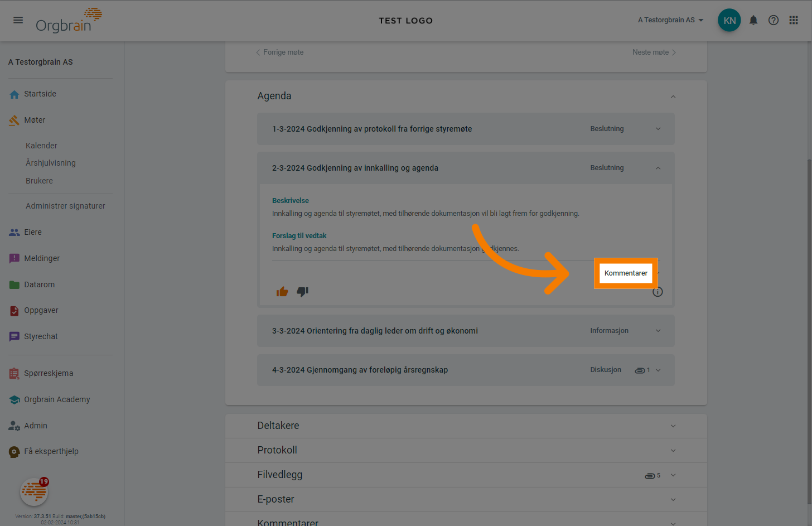Expand agenda item 1-3-2024 Godkjenning av protokoll
This screenshot has height=526, width=812.
[658, 129]
